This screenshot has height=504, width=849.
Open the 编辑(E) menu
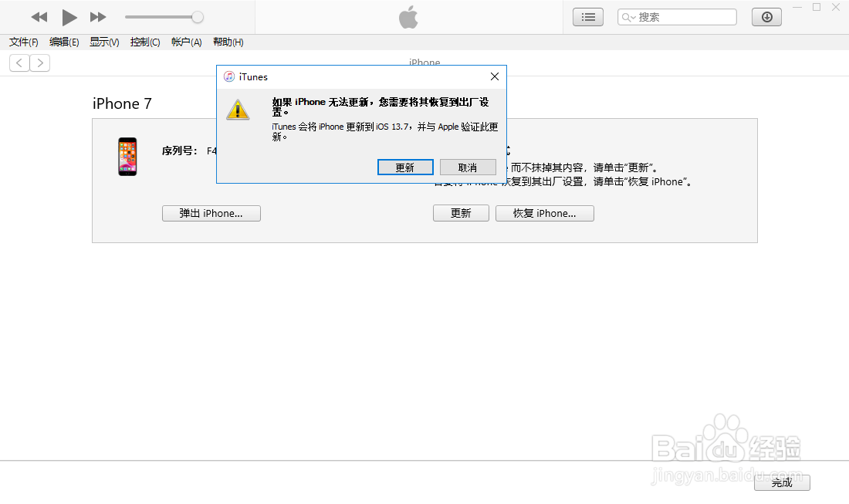click(x=64, y=42)
